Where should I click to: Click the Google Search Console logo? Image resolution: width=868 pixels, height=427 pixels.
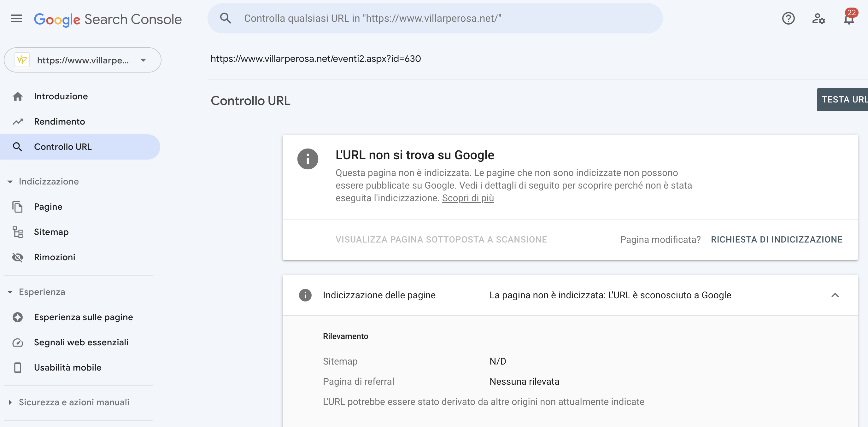(108, 19)
